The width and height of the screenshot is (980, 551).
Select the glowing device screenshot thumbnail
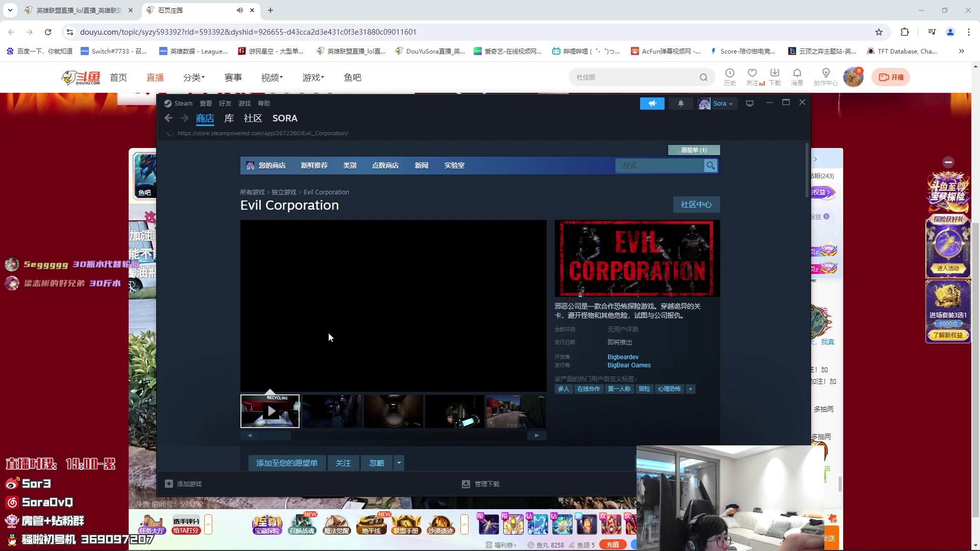click(454, 411)
